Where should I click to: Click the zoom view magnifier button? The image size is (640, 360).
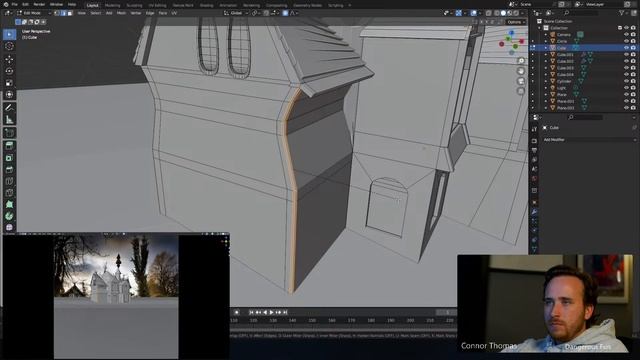[521, 61]
